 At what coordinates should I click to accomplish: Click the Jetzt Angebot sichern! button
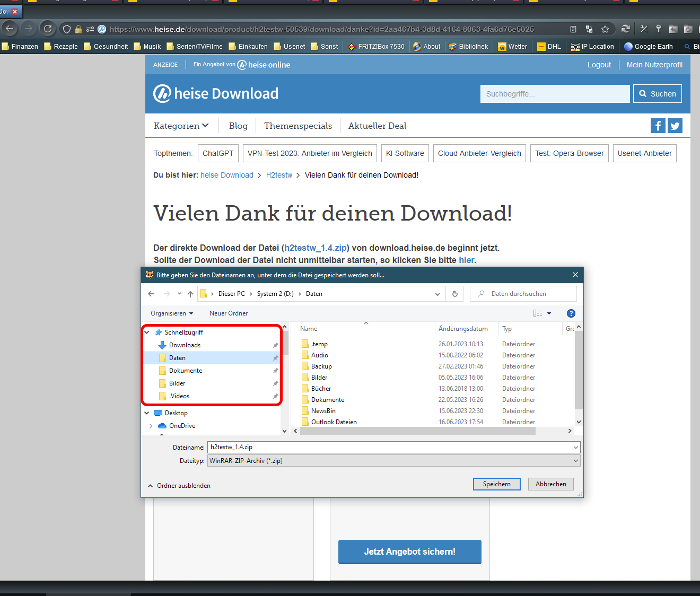coord(410,552)
